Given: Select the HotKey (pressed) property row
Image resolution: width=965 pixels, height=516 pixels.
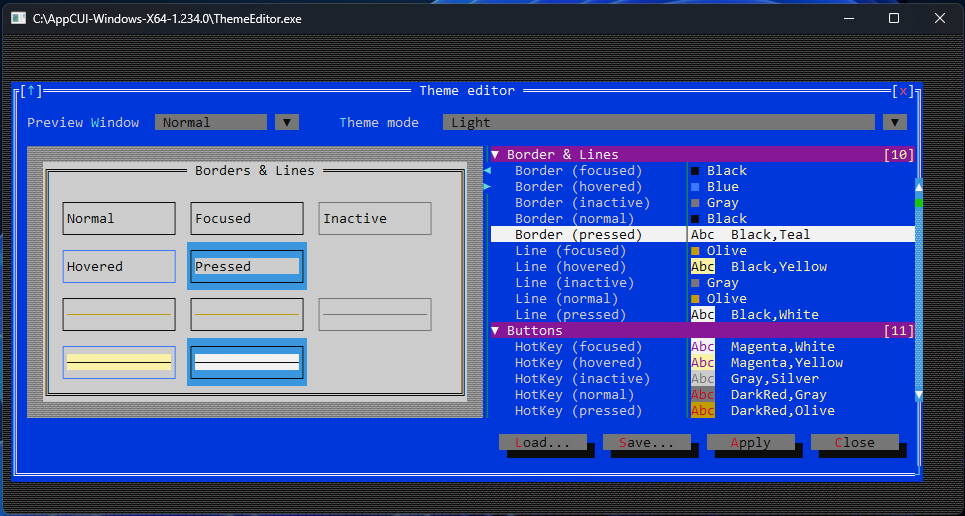Looking at the screenshot, I should point(703,411).
